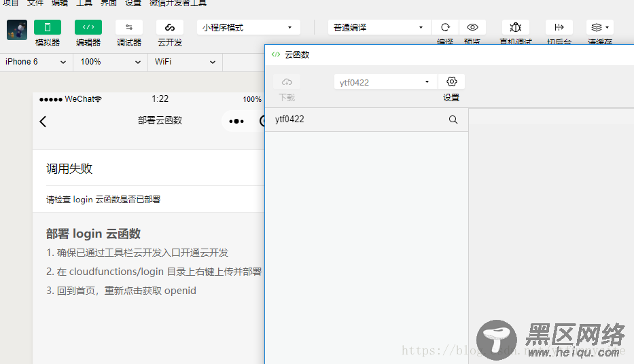Click the compile refresh icon
Screen dimensions: 634x364
click(445, 27)
